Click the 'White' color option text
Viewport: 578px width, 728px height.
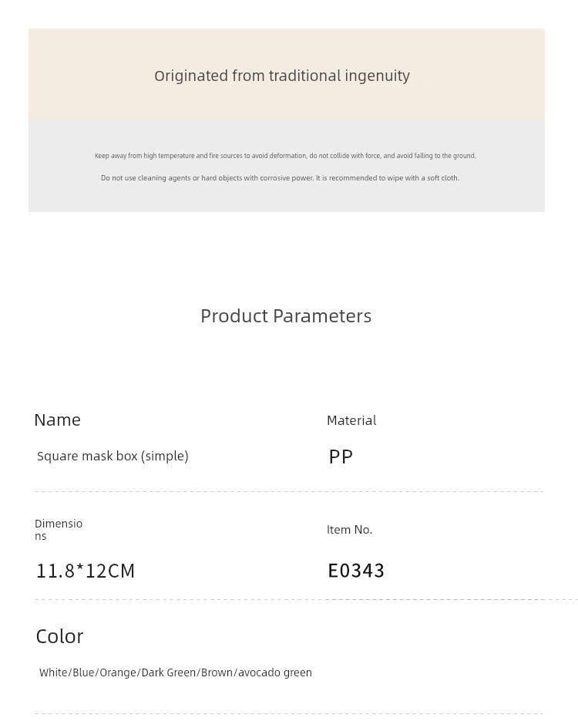(54, 672)
